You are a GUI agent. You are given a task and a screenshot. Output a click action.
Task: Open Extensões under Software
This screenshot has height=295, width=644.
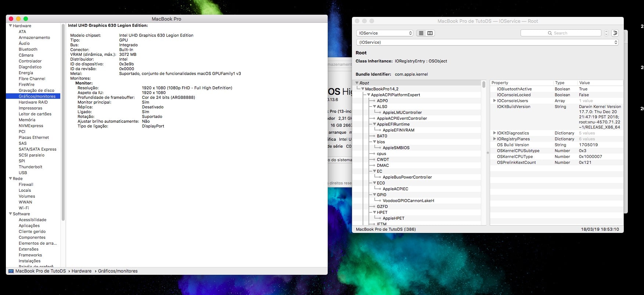coord(29,249)
